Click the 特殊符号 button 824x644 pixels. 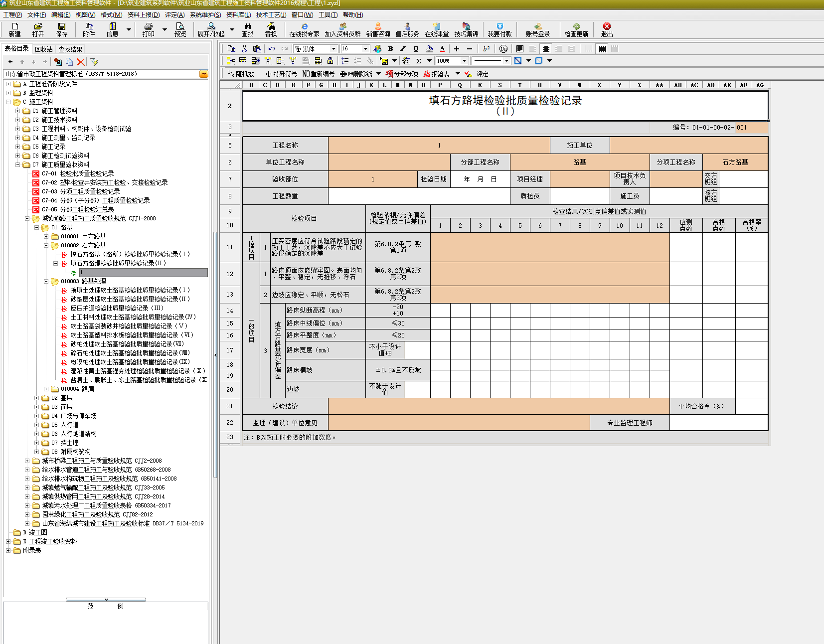click(281, 74)
